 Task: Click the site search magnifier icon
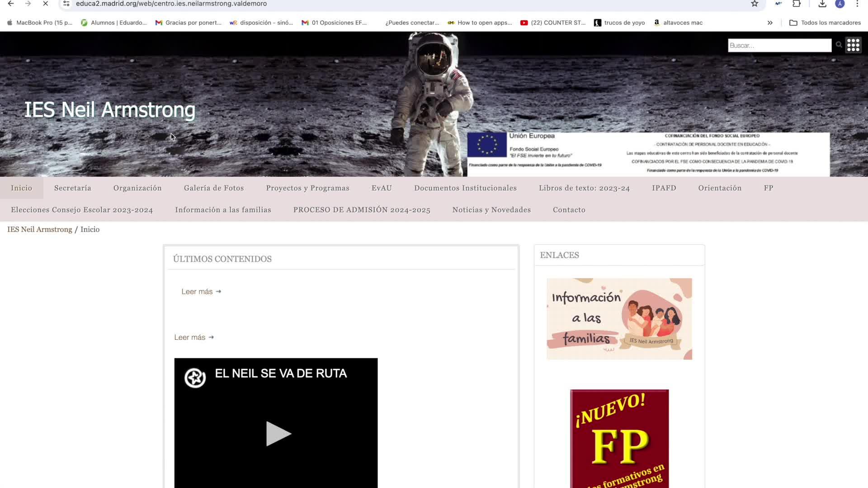(839, 45)
